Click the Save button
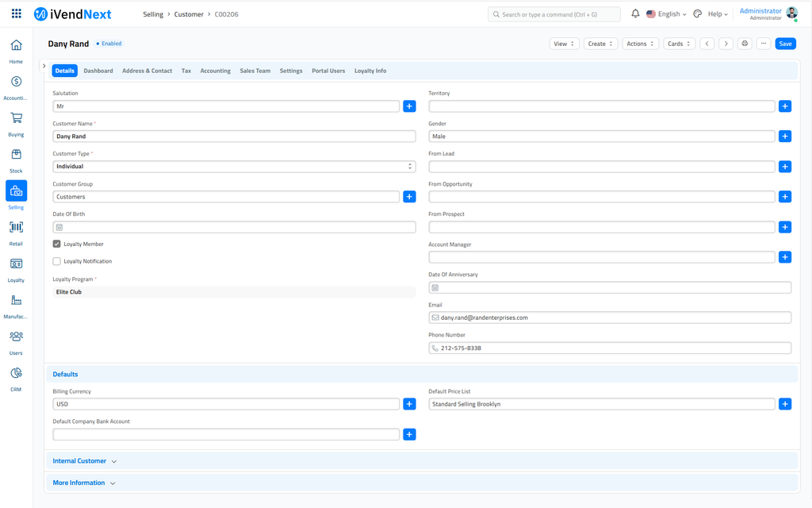Screen dimensions: 812x508 [x=785, y=44]
